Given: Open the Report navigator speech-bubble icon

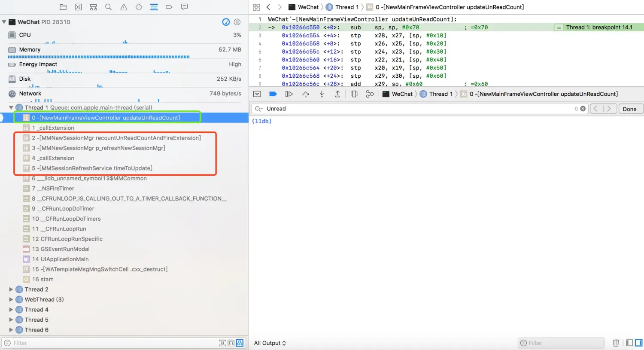Looking at the screenshot, I should click(184, 7).
